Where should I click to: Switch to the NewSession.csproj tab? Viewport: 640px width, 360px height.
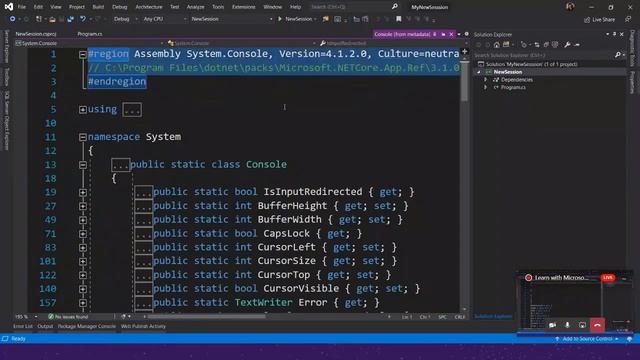36,34
